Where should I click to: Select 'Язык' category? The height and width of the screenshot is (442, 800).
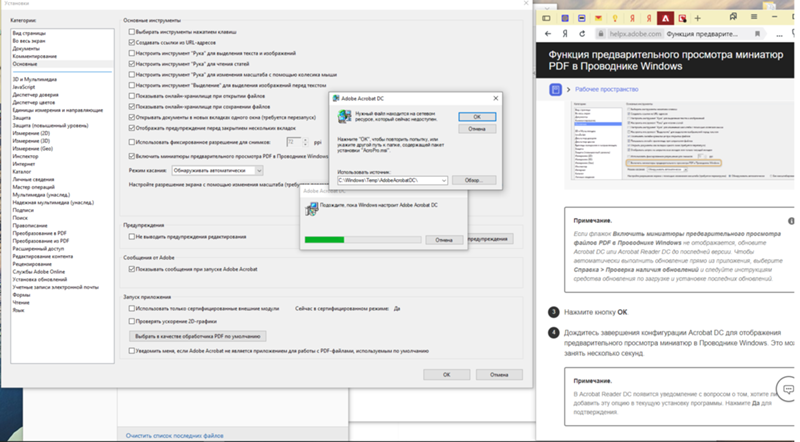pyautogui.click(x=18, y=310)
